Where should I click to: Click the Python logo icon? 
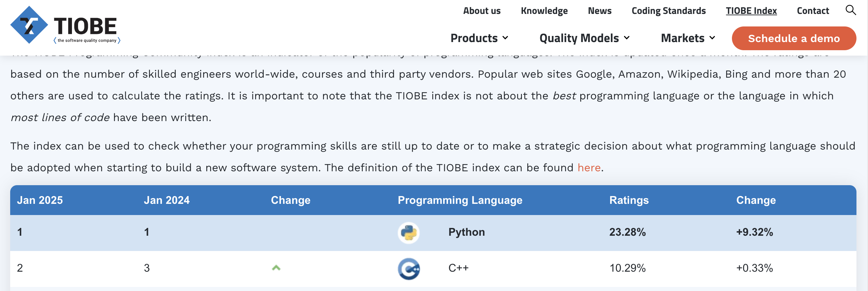(409, 233)
